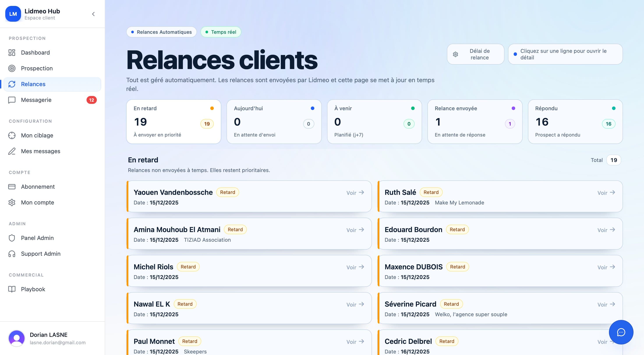The height and width of the screenshot is (355, 644).
Task: Select the Dashboard grid icon in sidebar
Action: (x=12, y=53)
